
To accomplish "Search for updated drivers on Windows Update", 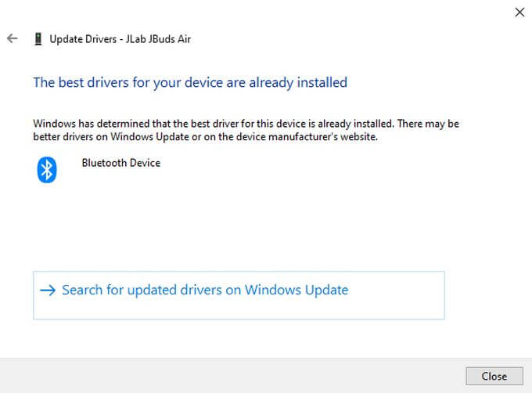I will pos(205,290).
